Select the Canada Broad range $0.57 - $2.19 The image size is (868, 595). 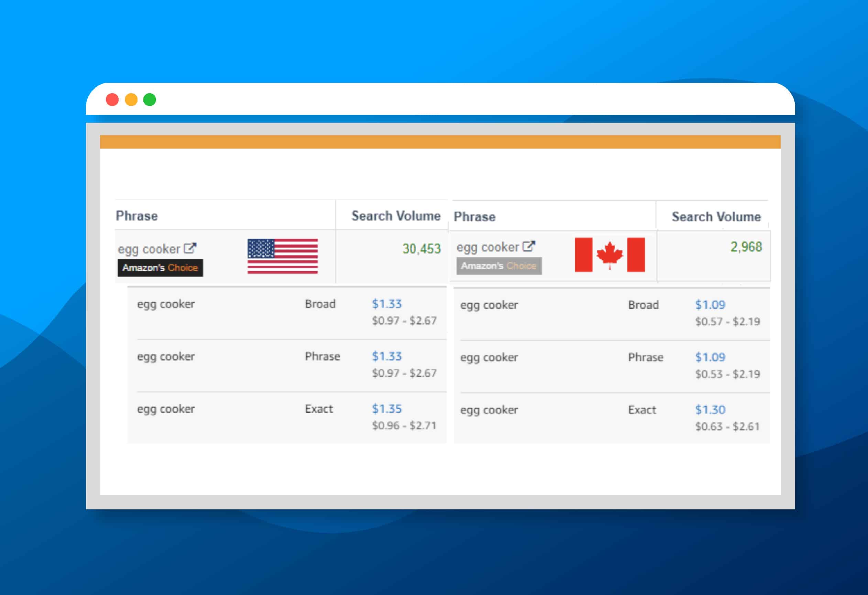727,322
